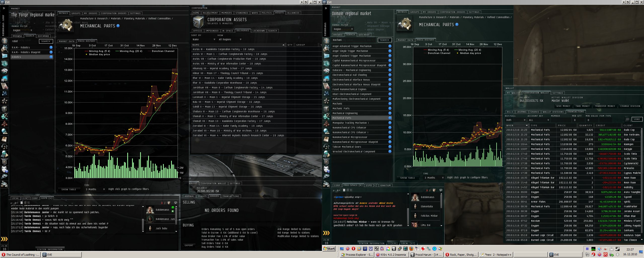Click the Min Qty input field in the wallet
Viewport: 644px width, 258px height.
578,120
